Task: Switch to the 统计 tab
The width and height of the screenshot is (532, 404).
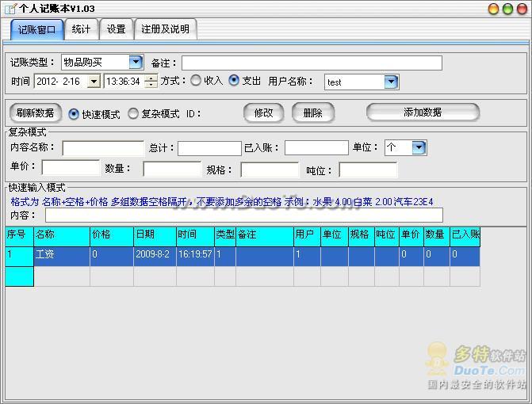Action: click(x=81, y=29)
